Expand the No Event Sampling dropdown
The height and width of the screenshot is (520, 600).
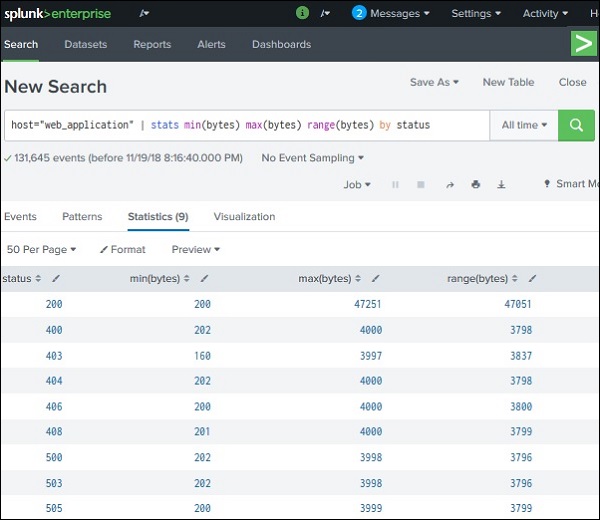[312, 158]
